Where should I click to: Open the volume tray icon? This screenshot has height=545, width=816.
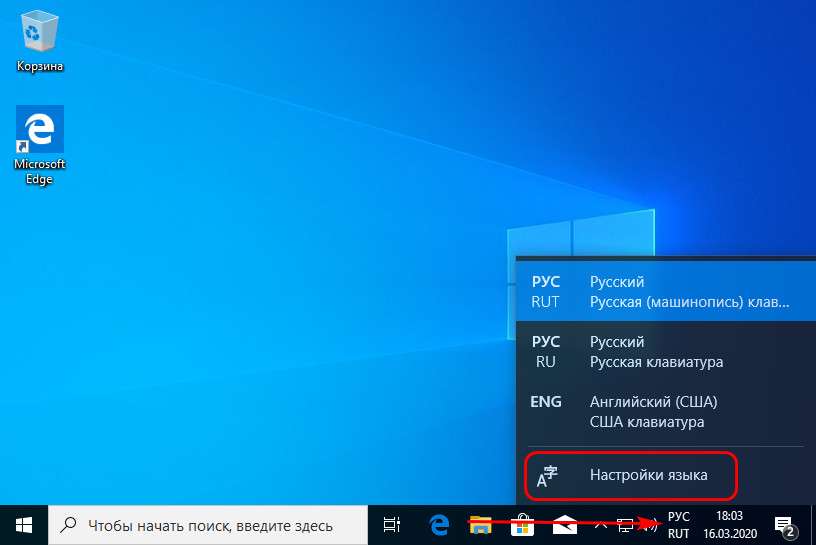pos(650,525)
